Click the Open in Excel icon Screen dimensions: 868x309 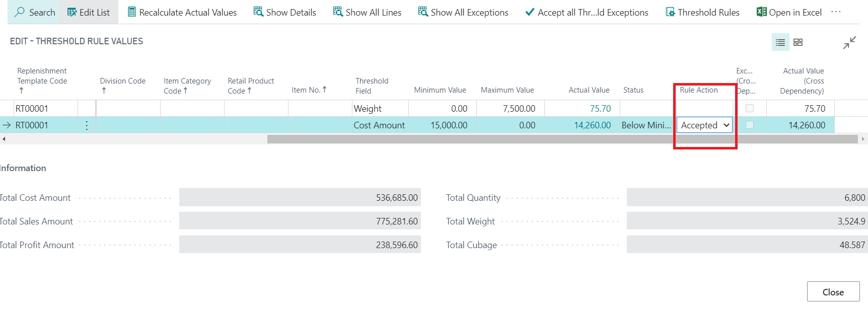761,12
